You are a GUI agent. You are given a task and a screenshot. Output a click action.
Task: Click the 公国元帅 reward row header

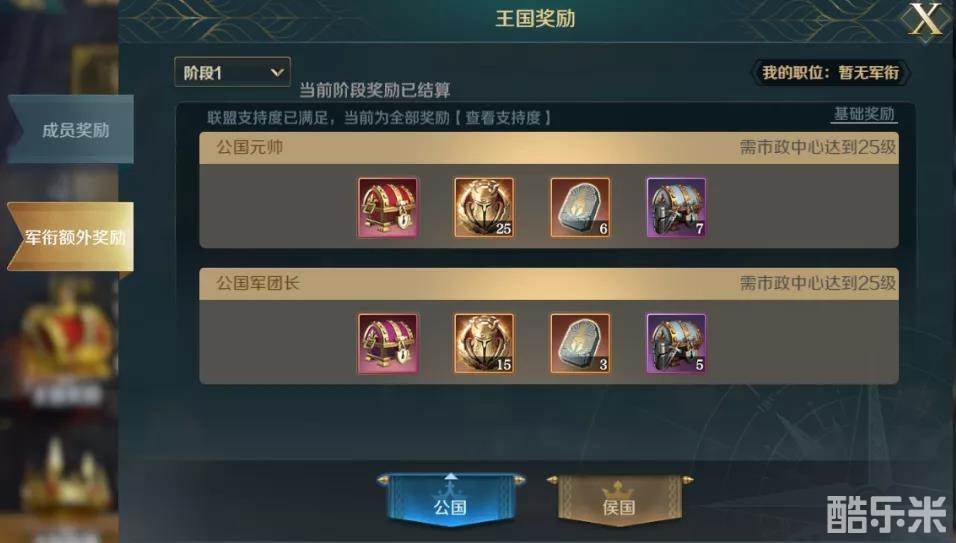[x=549, y=147]
